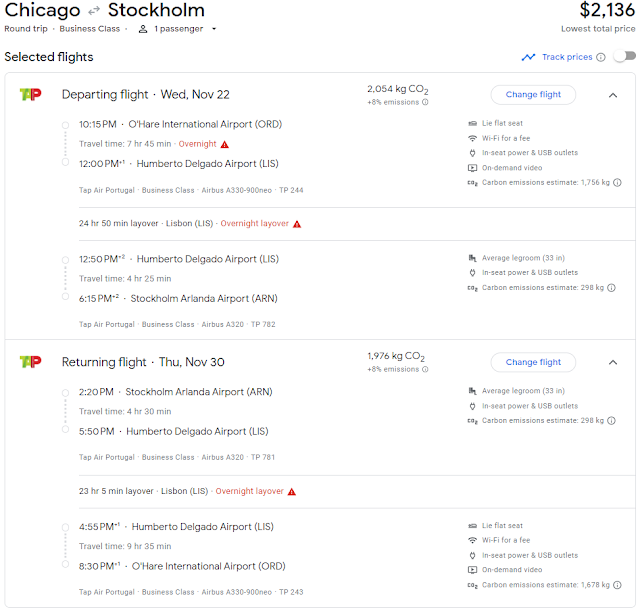Click the Stockholm destination heading
Viewport: 640px width, 613px height.
(156, 10)
